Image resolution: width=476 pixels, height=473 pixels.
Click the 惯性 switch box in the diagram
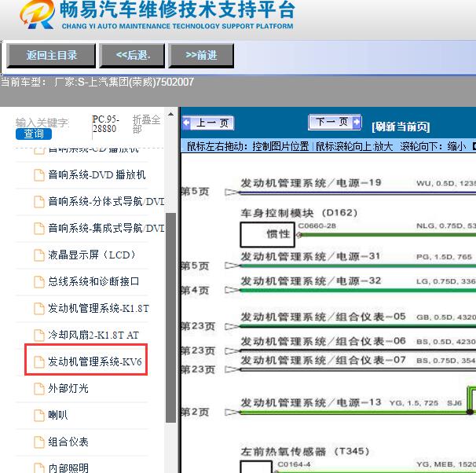[267, 235]
